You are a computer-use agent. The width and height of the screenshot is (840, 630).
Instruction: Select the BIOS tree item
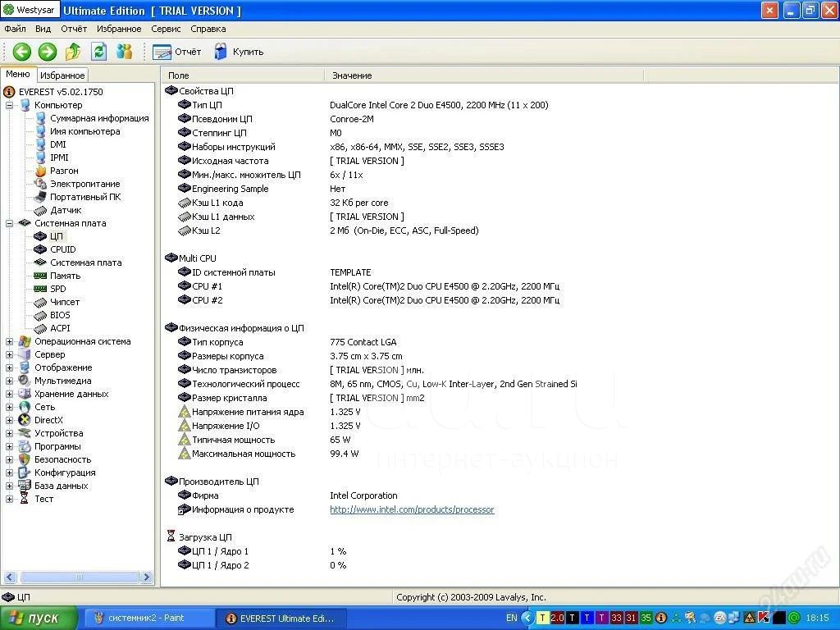pos(60,315)
